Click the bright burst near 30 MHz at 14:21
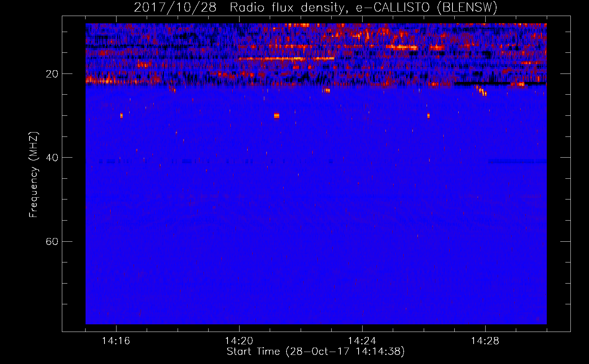 tap(277, 115)
